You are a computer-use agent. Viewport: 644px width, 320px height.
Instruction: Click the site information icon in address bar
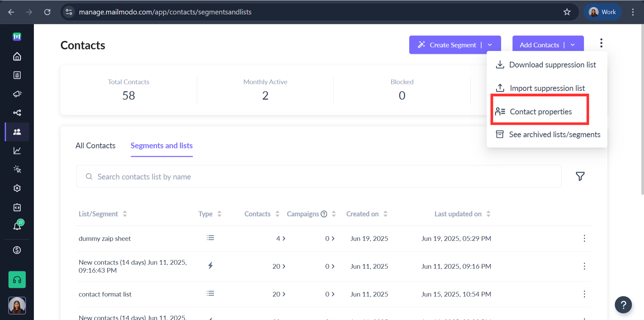point(69,12)
